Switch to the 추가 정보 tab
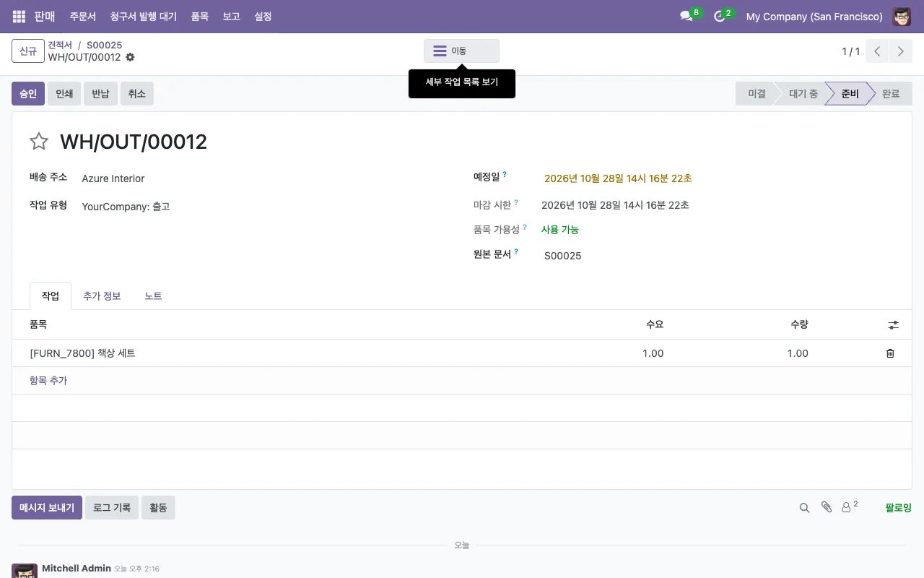Image resolution: width=924 pixels, height=578 pixels. (102, 296)
